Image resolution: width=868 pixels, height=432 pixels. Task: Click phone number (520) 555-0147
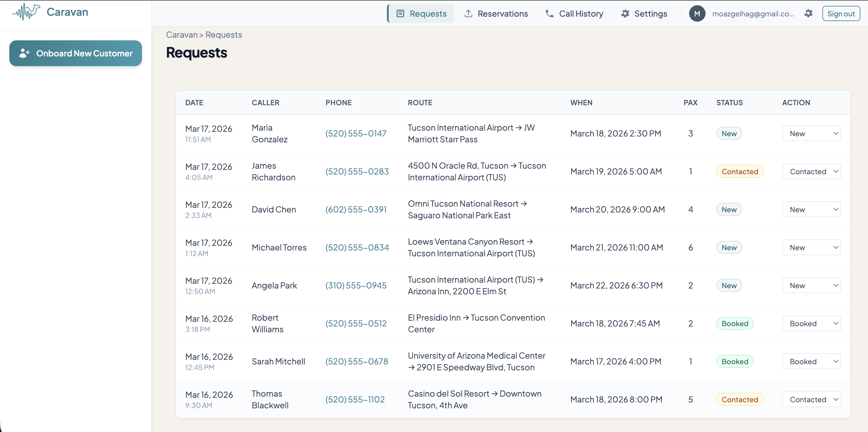click(355, 134)
